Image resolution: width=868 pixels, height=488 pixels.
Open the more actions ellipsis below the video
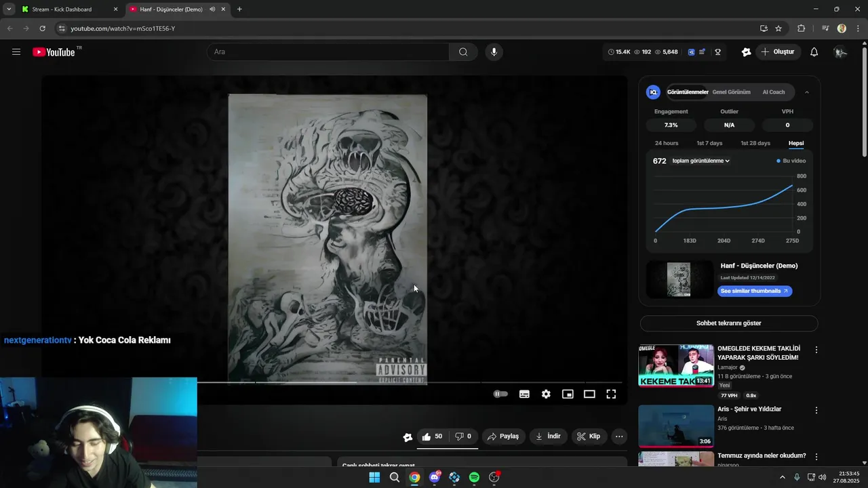pos(619,436)
